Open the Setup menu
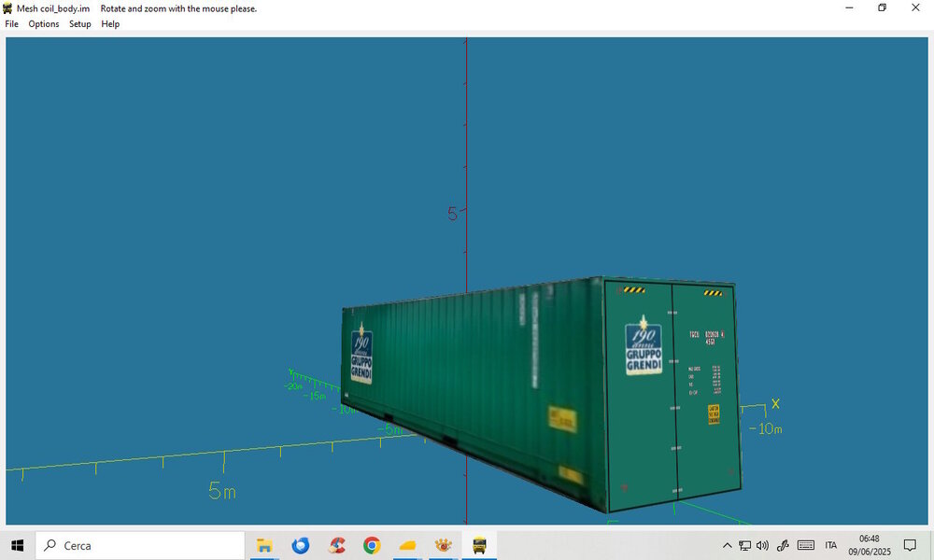934x560 pixels. [79, 24]
